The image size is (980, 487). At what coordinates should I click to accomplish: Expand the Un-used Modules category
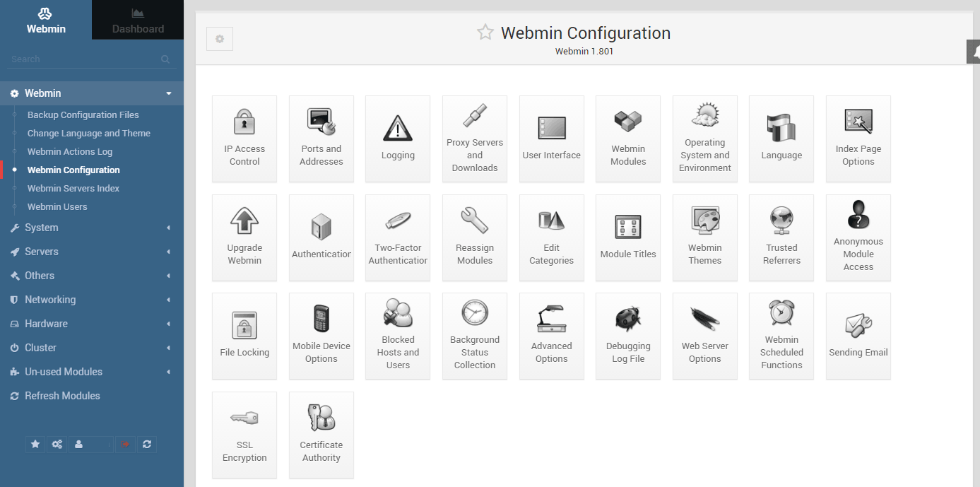[x=92, y=372]
